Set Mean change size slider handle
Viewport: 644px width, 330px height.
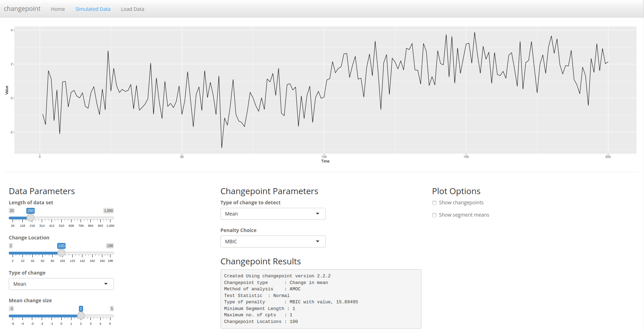coord(81,316)
